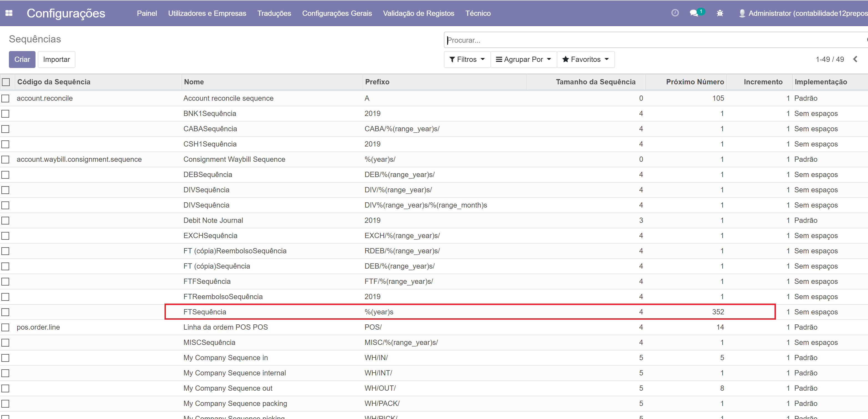
Task: Open the Utilizadores e Empresas menu
Action: coord(207,13)
